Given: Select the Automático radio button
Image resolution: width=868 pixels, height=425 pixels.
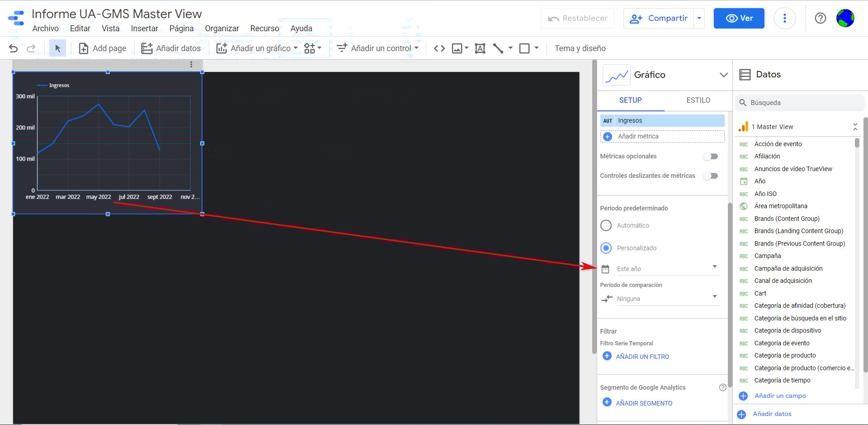Looking at the screenshot, I should [606, 225].
